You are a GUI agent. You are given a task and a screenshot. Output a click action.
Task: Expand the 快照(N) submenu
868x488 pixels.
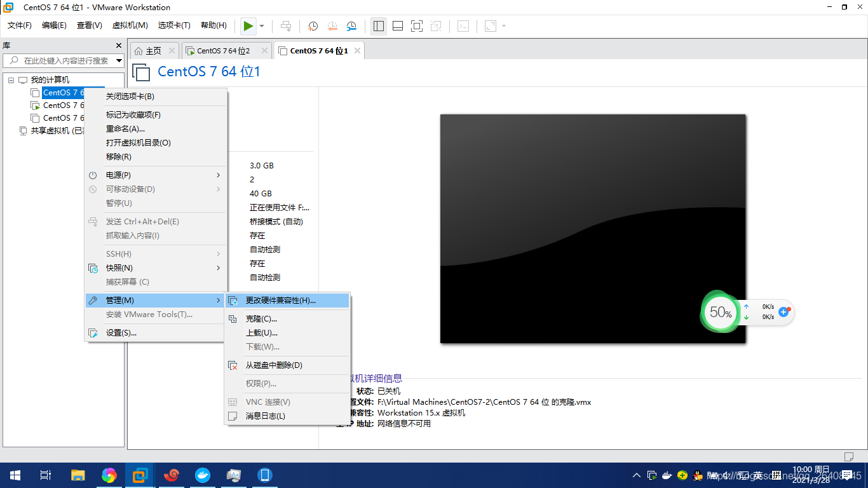(156, 268)
